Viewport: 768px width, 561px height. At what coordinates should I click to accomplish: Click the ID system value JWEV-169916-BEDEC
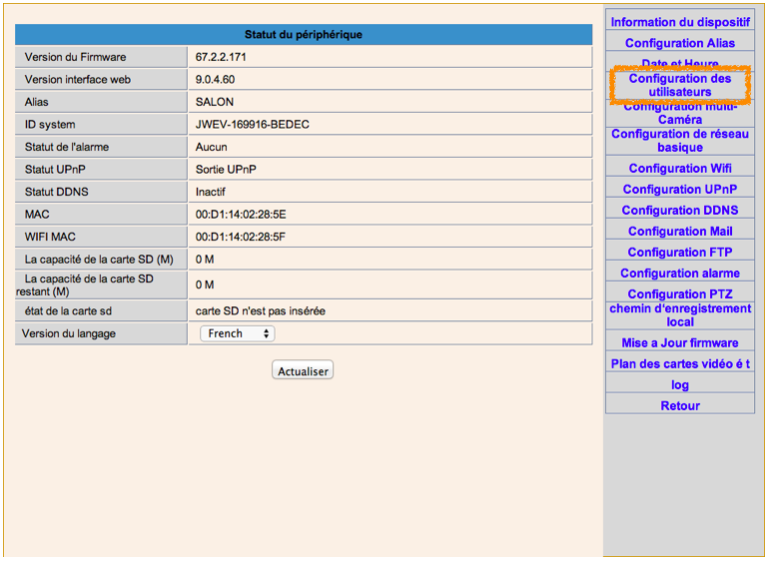(250, 124)
